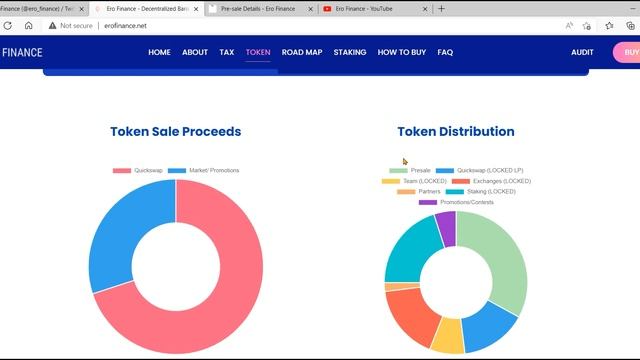This screenshot has width=640, height=360.
Task: Click the Not secure warning icon
Action: [x=52, y=26]
